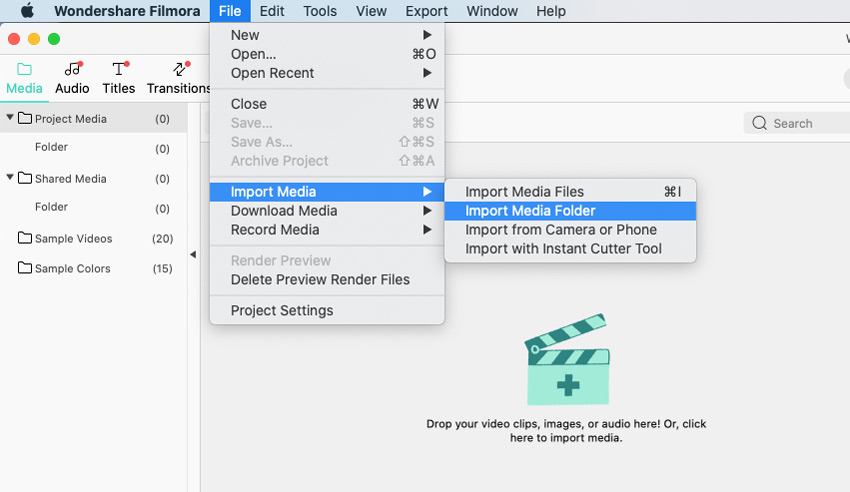
Task: Open the Window menu
Action: click(492, 11)
